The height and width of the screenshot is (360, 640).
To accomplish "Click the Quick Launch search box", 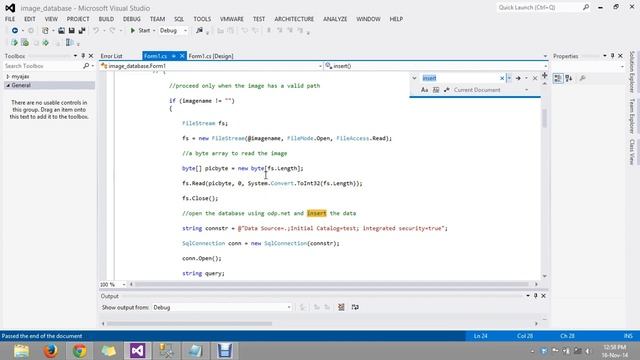I will point(539,7).
